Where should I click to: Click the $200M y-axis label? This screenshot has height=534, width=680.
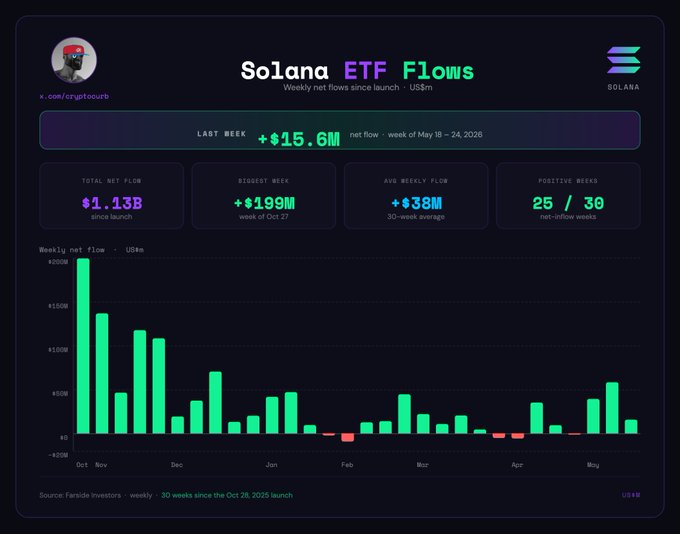coord(58,262)
